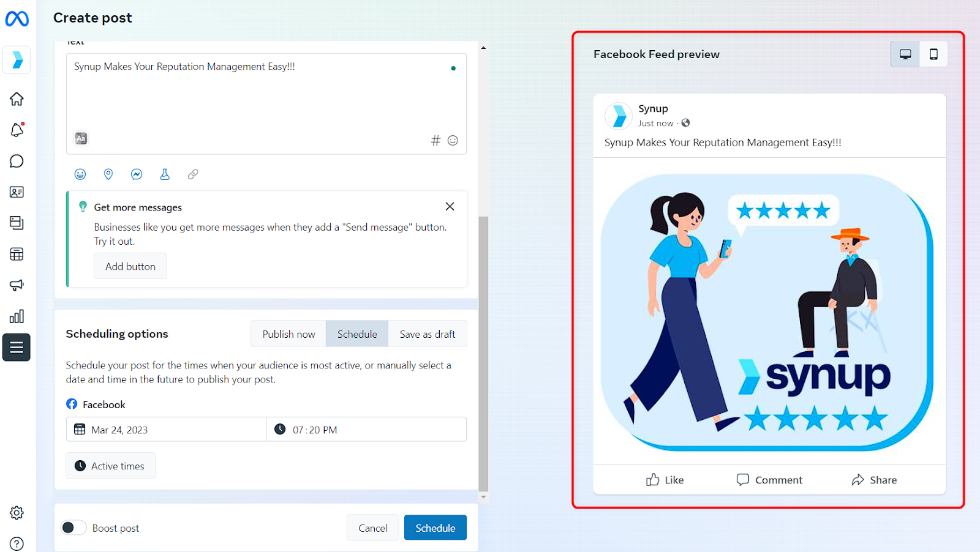Switch preview to mobile view
980x552 pixels.
coord(933,54)
